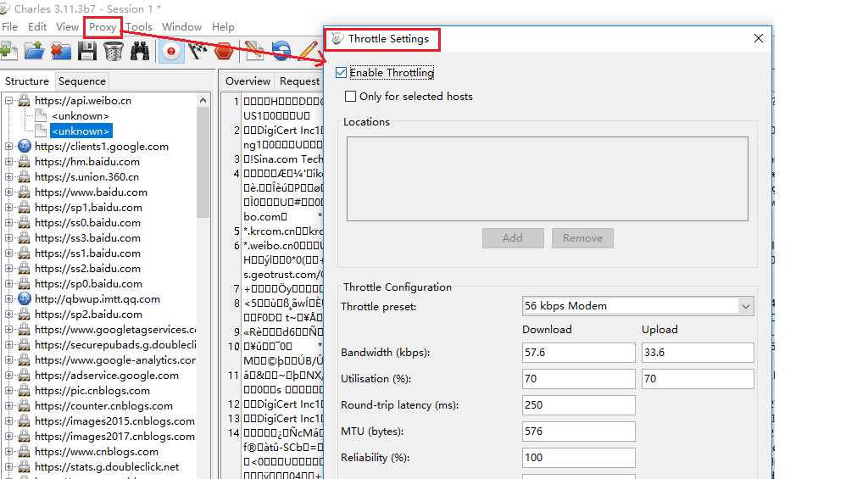Select the highlighted <unknown> tree entry

click(x=81, y=131)
